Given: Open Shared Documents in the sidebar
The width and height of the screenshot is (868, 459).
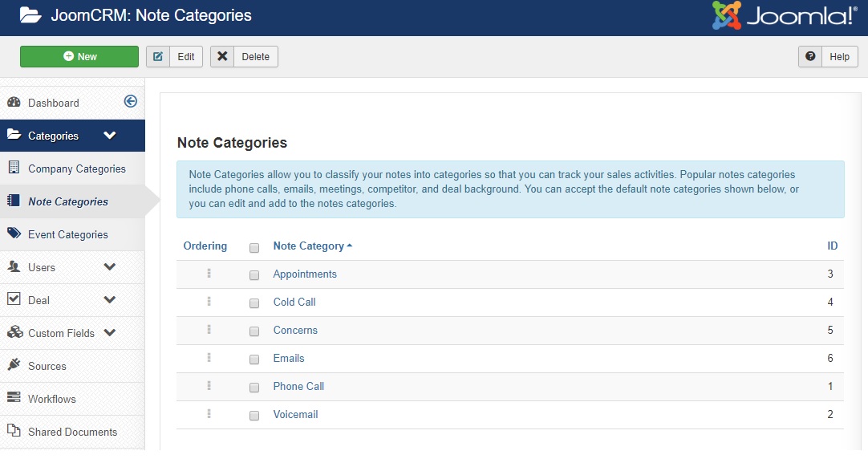Looking at the screenshot, I should pos(72,432).
